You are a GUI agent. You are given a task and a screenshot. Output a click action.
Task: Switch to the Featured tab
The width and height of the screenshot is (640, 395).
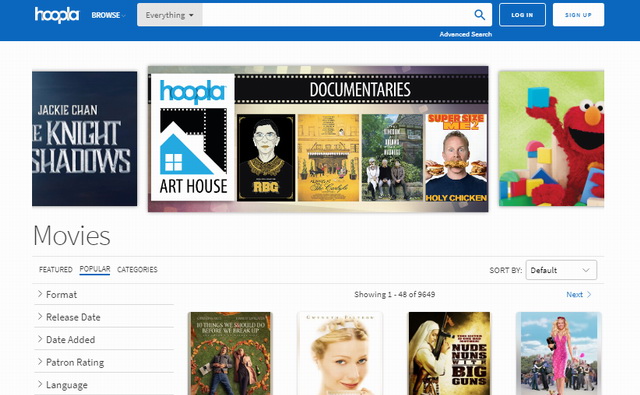[56, 269]
